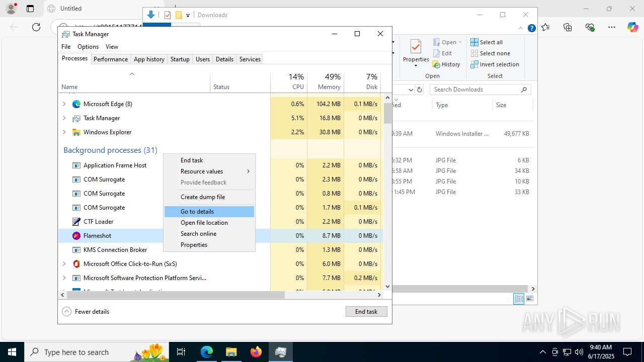
Task: Click the Task Manager horizontal scrollbar
Action: (176, 295)
